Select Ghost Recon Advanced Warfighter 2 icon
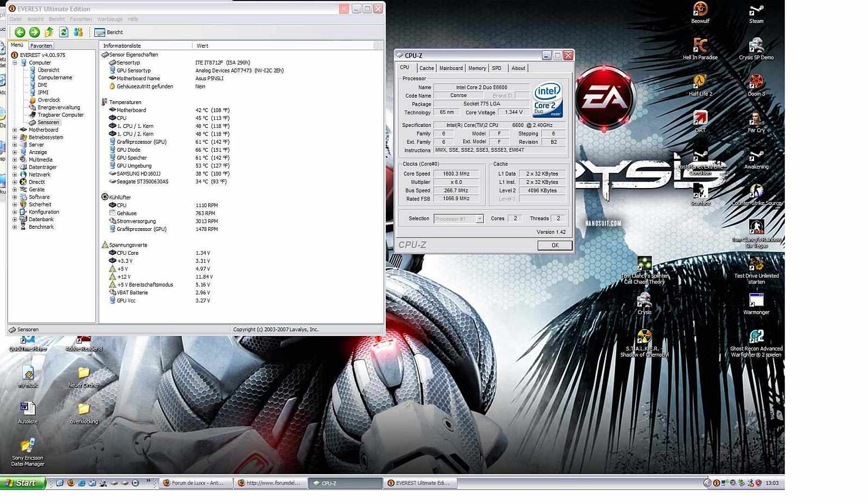Image resolution: width=868 pixels, height=503 pixels. 756,343
